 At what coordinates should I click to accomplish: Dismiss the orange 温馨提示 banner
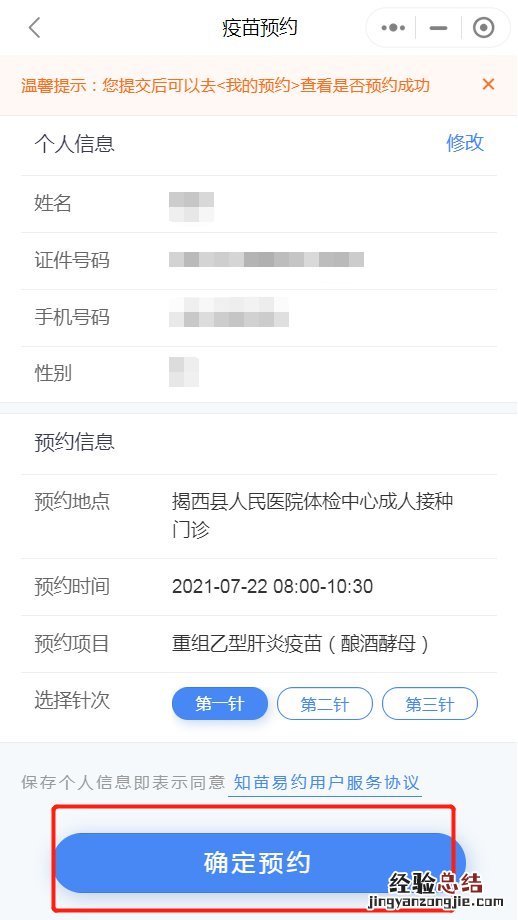(488, 84)
